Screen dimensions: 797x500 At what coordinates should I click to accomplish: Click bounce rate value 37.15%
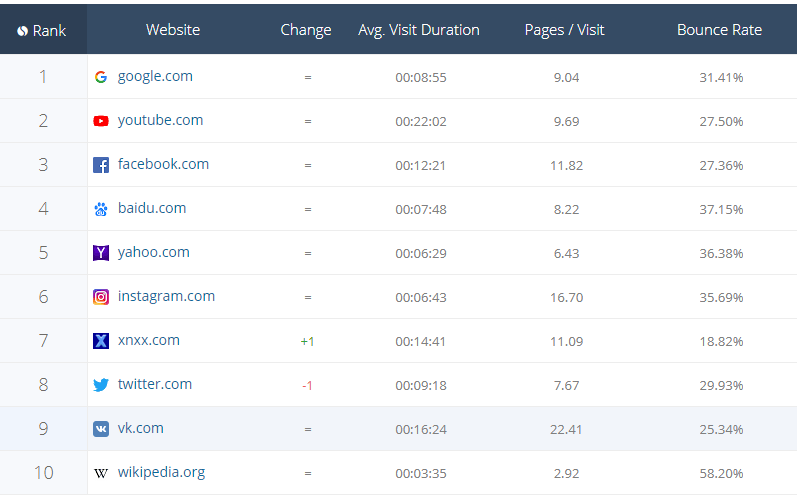(721, 210)
